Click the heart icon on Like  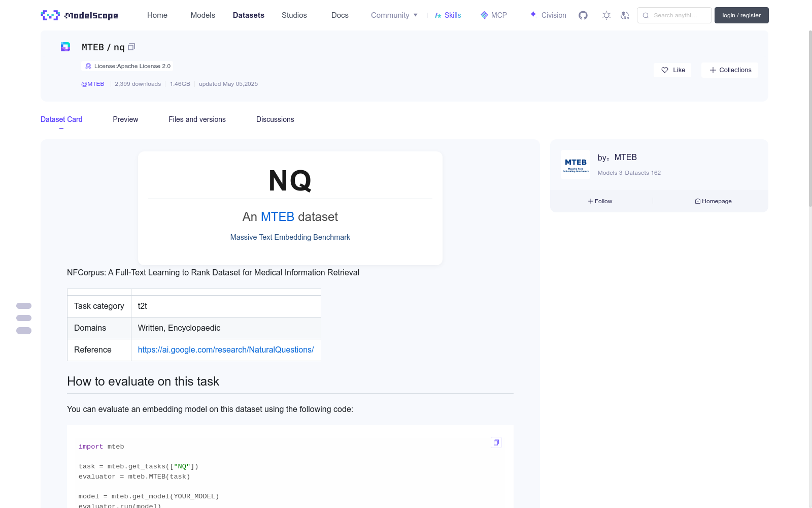(x=665, y=70)
